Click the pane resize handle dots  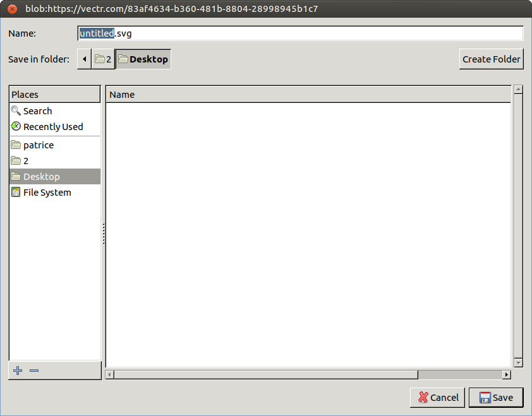coord(104,234)
